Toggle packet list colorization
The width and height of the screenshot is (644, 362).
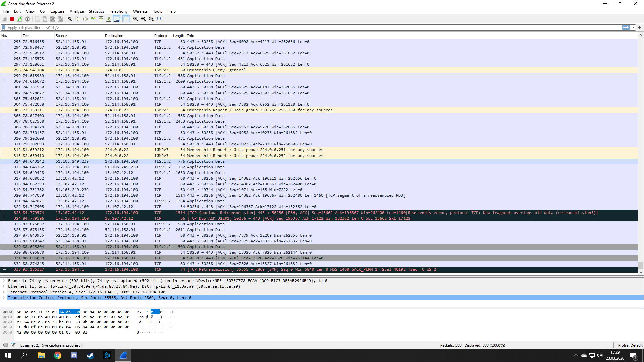tap(126, 19)
